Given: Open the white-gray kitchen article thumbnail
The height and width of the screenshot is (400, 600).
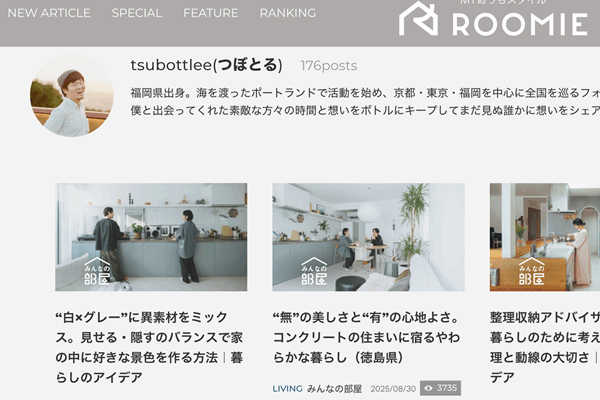Looking at the screenshot, I should point(151,237).
